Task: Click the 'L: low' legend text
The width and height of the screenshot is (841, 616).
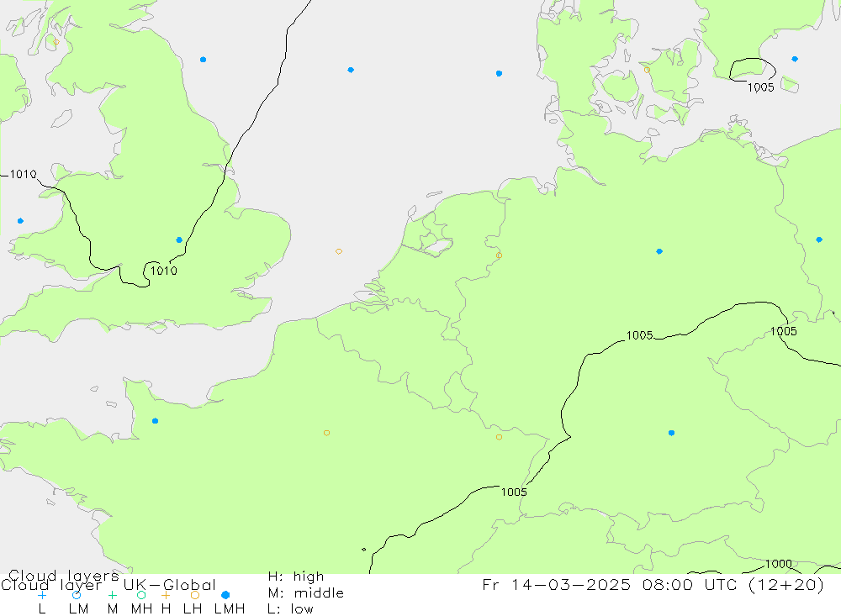Action: click(x=291, y=609)
